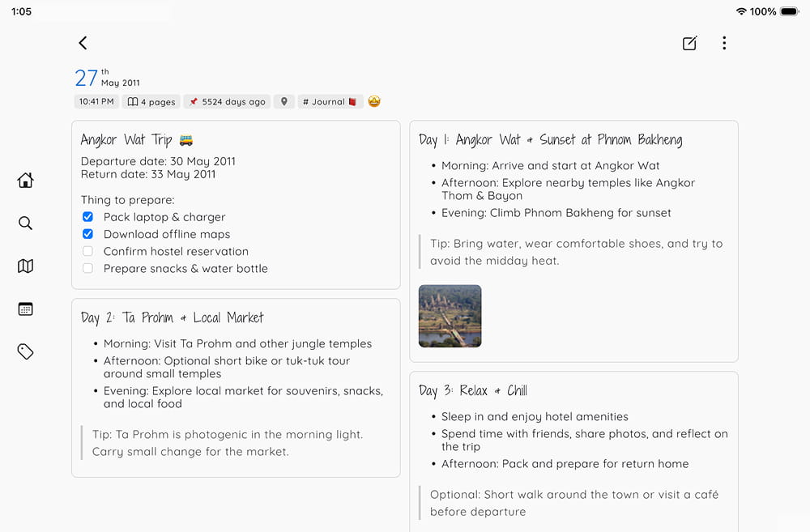Open the three-dot more options menu
The height and width of the screenshot is (532, 810).
(x=724, y=43)
